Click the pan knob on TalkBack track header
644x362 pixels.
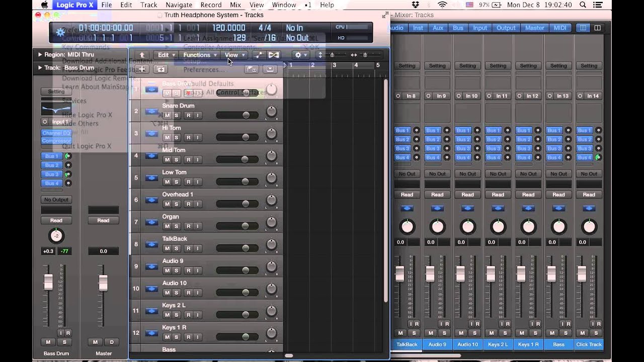tap(271, 244)
